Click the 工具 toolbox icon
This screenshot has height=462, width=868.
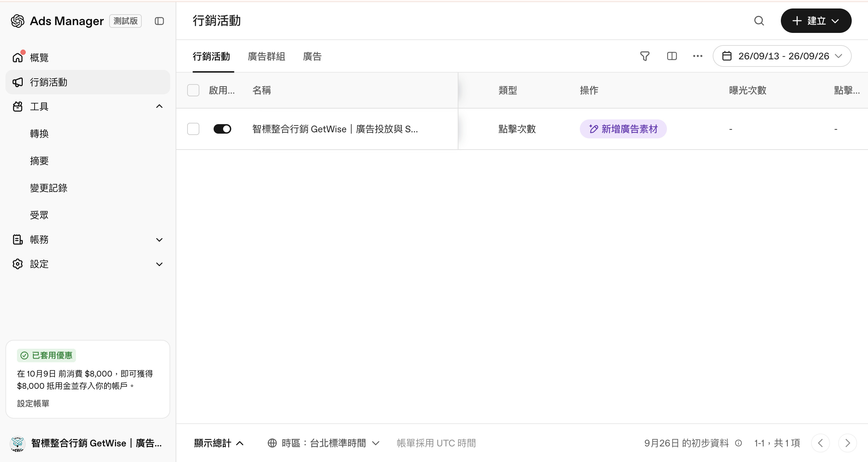18,107
